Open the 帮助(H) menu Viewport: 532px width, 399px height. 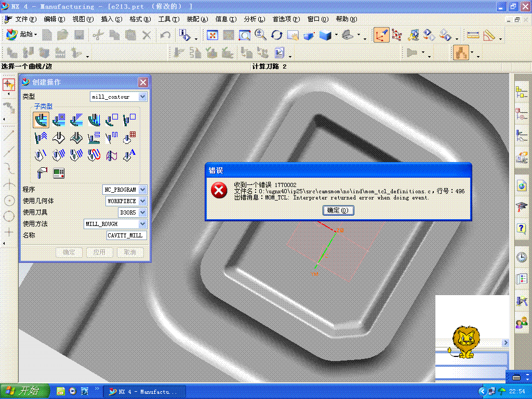click(347, 19)
